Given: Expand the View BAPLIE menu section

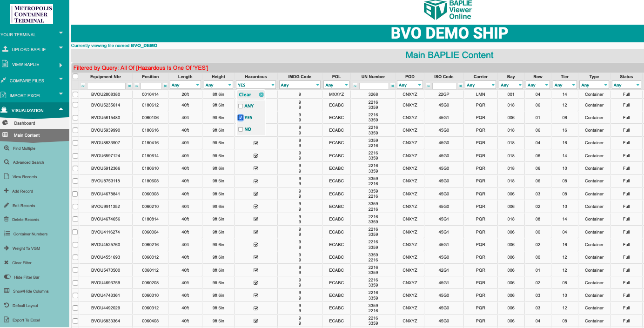Looking at the screenshot, I should 61,65.
